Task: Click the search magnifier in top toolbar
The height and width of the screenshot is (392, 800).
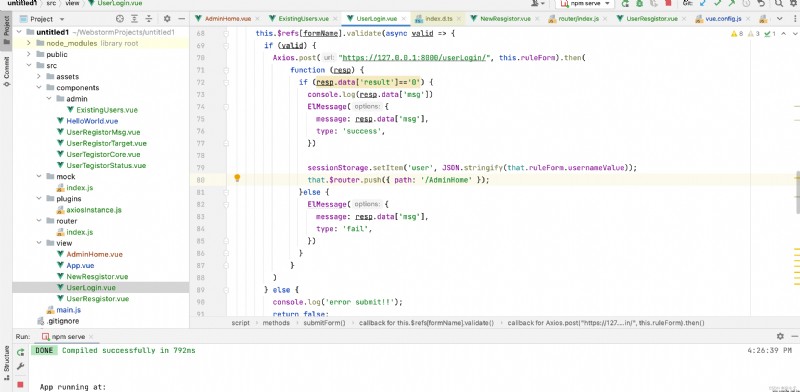Action: (779, 3)
